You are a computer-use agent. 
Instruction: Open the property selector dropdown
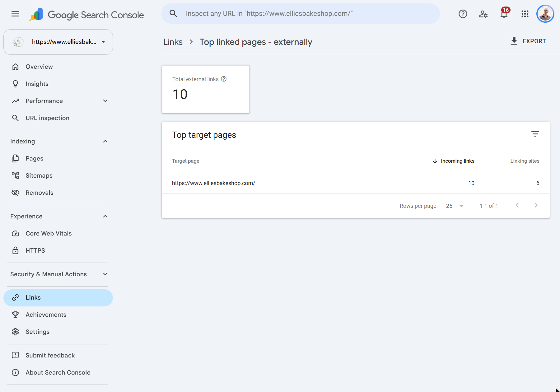[x=58, y=42]
